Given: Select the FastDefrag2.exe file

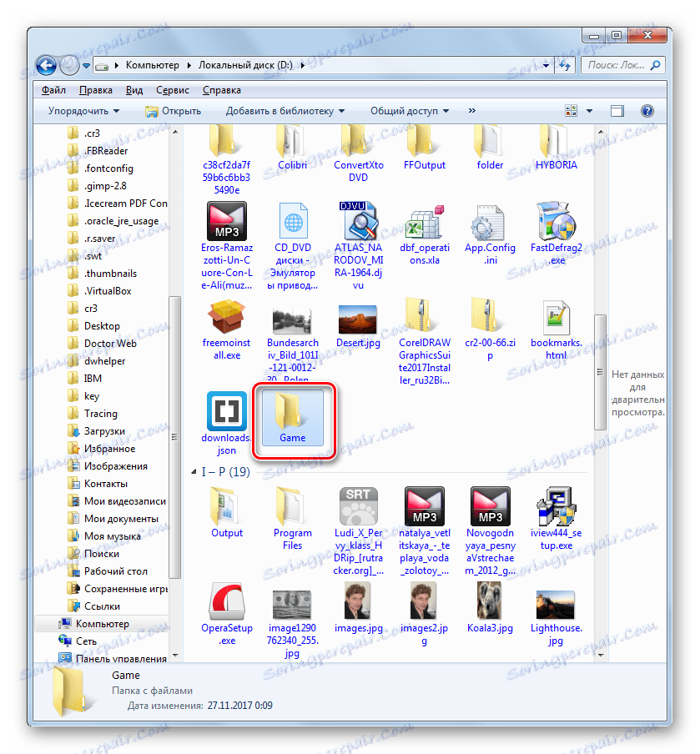Looking at the screenshot, I should click(x=556, y=234).
